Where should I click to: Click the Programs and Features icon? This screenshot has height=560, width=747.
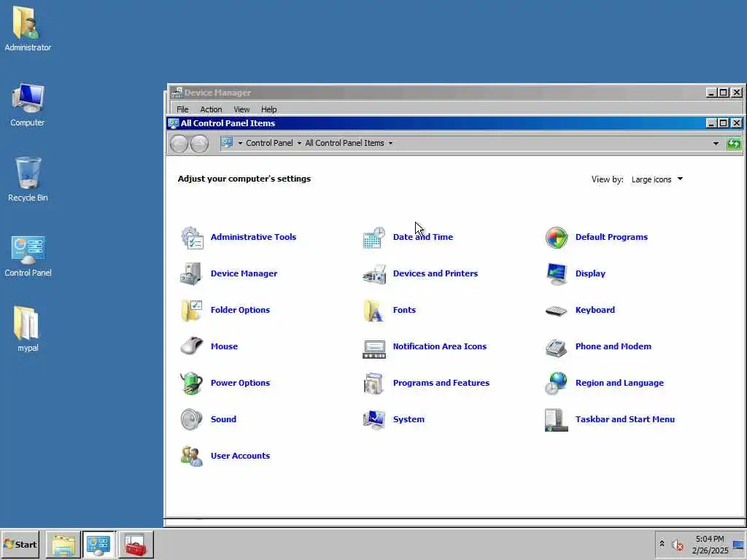point(374,383)
